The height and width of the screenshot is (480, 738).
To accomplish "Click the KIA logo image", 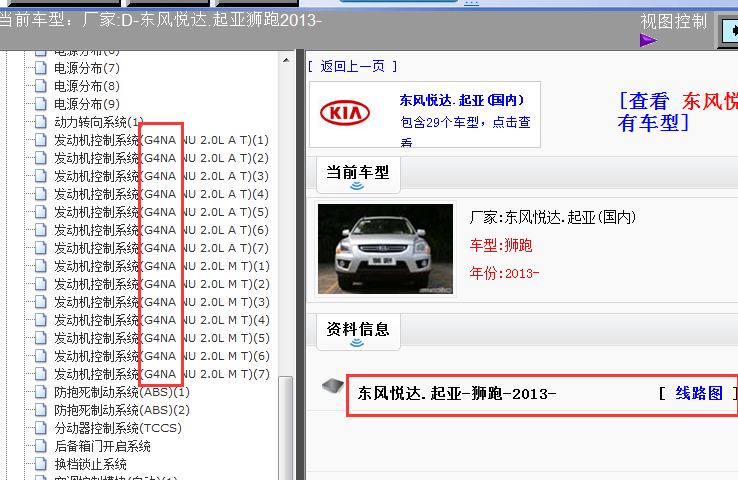I will 345,113.
